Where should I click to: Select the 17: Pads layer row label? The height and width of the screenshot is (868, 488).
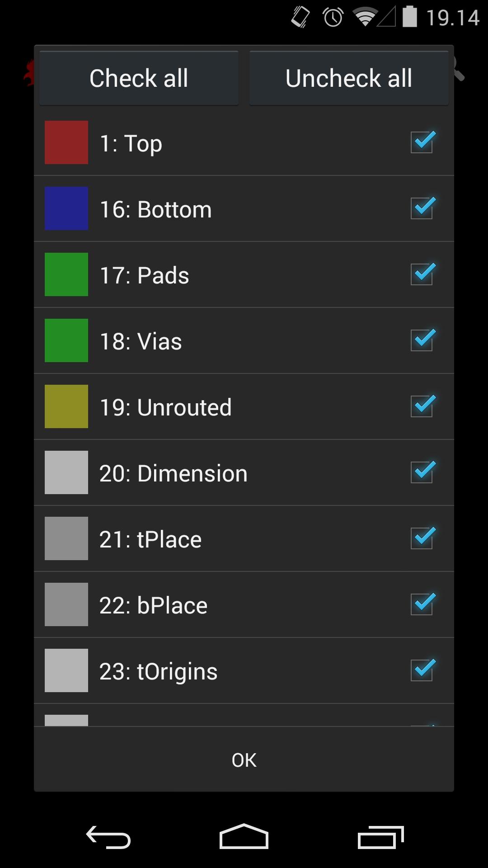144,275
